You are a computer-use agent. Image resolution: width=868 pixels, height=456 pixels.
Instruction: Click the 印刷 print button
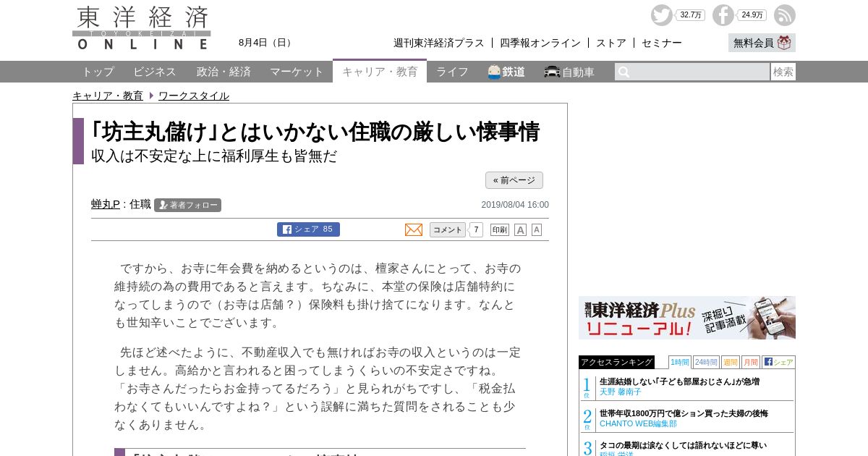point(500,229)
